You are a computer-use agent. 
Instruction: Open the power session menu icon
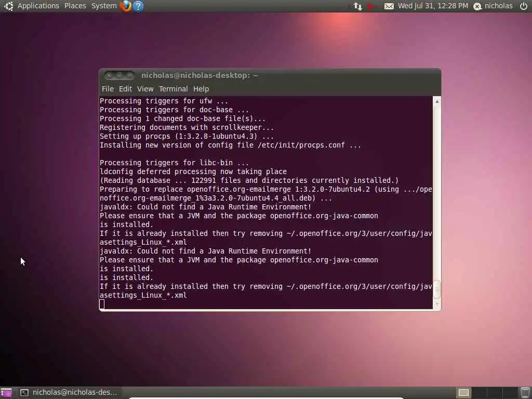pos(524,6)
